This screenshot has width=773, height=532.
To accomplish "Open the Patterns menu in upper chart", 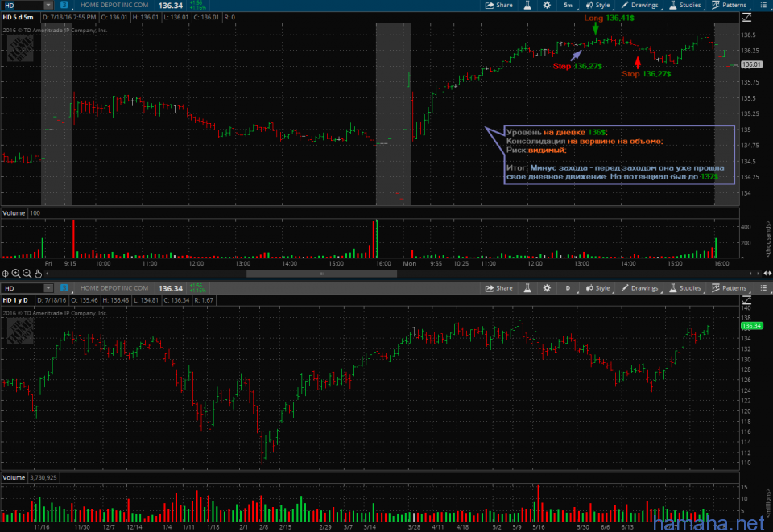I will 730,6.
